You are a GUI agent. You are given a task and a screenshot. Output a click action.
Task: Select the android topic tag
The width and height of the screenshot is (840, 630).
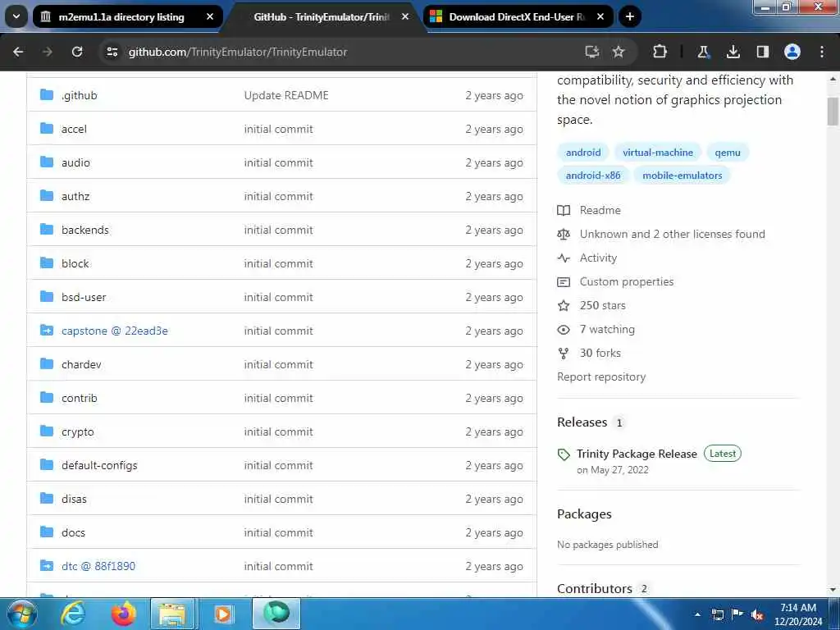583,153
